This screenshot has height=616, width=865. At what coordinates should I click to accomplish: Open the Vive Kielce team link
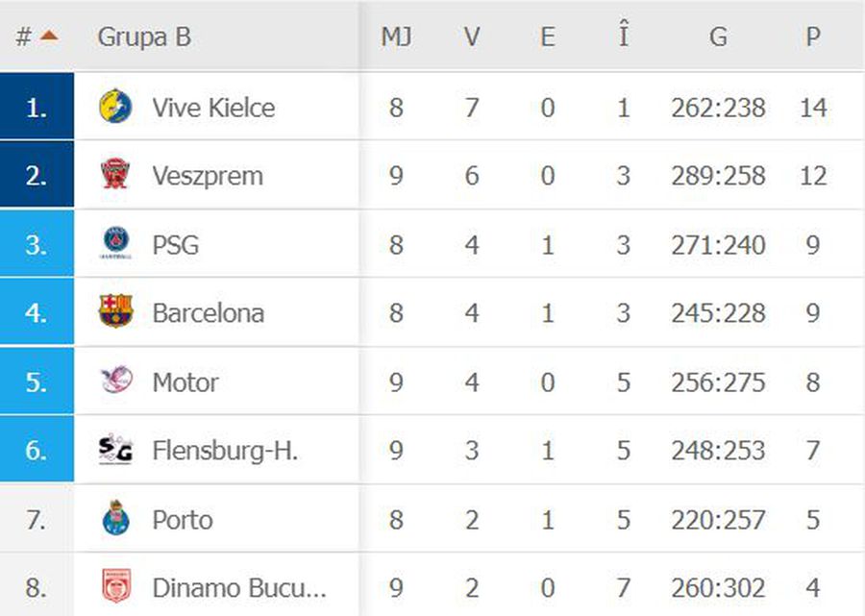[x=213, y=108]
